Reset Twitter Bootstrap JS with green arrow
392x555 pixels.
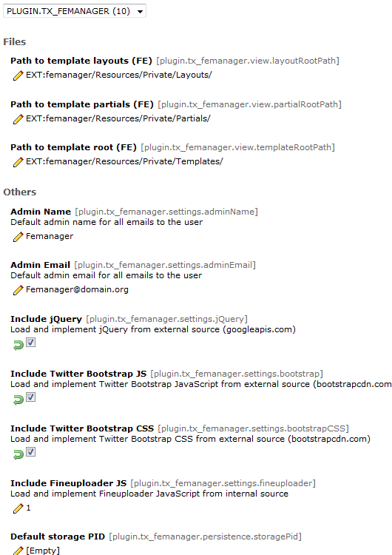coord(18,400)
